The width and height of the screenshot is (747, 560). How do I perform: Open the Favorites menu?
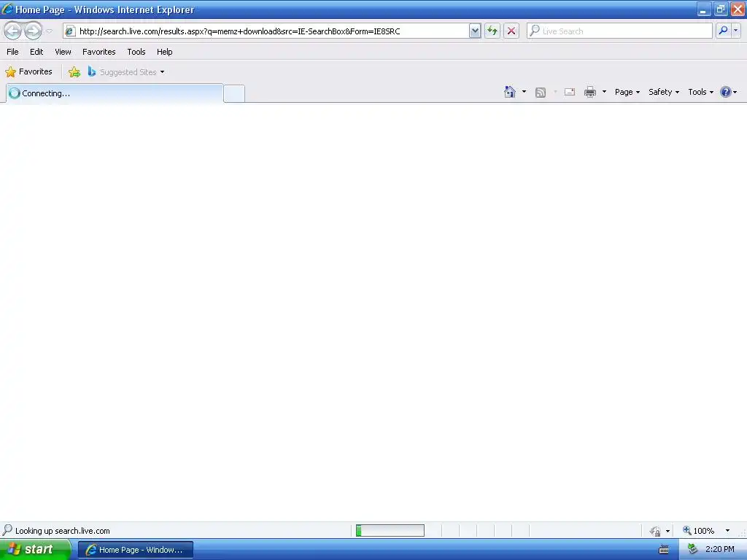point(98,52)
